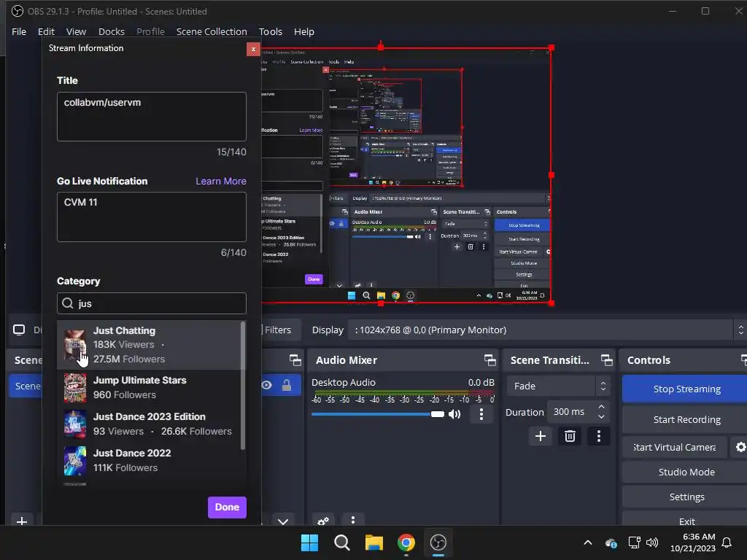Pop out the Sources dock
Image resolution: width=747 pixels, height=560 pixels.
pyautogui.click(x=295, y=360)
